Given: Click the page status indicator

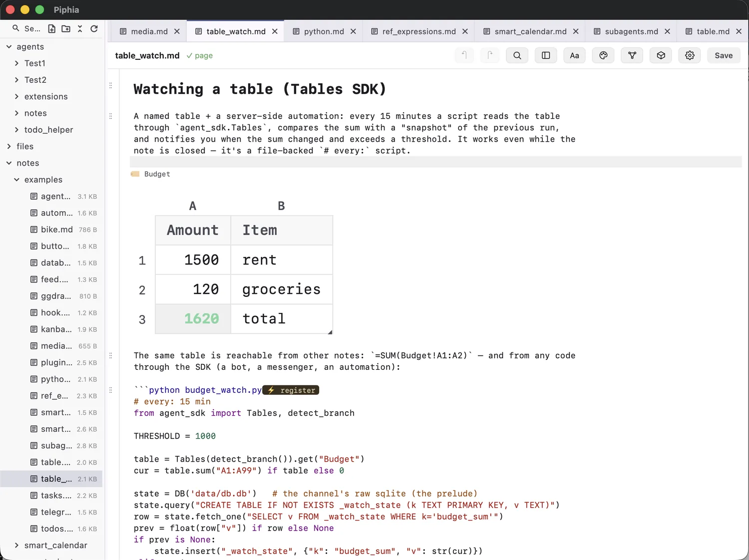Looking at the screenshot, I should pos(200,55).
